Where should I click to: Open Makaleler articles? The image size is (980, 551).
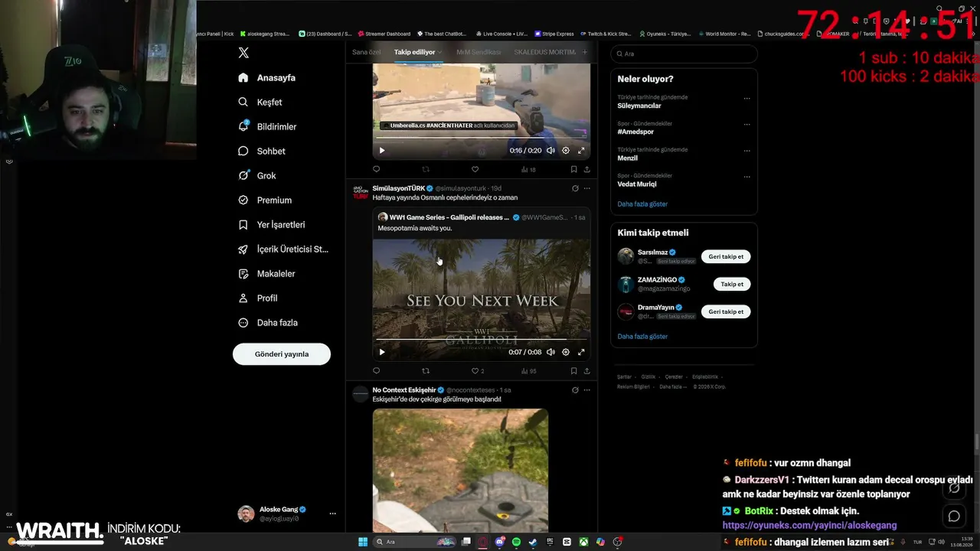[x=266, y=273]
